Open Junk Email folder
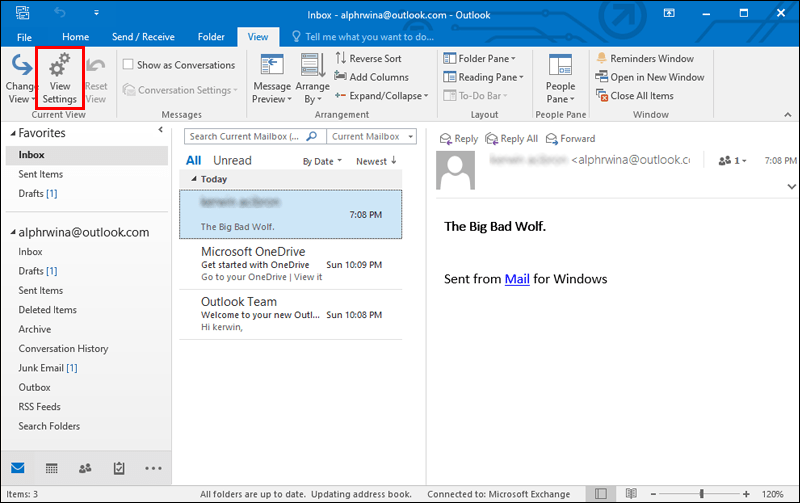This screenshot has height=503, width=800. 47,368
